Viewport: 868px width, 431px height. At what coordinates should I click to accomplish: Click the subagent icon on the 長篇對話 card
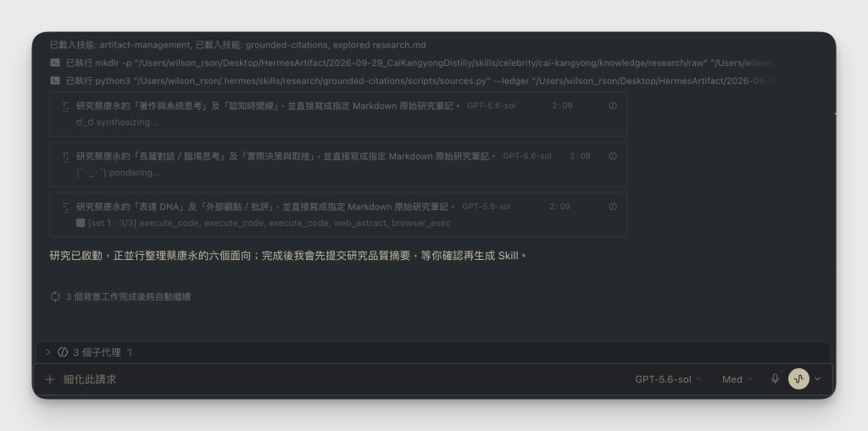tap(612, 156)
